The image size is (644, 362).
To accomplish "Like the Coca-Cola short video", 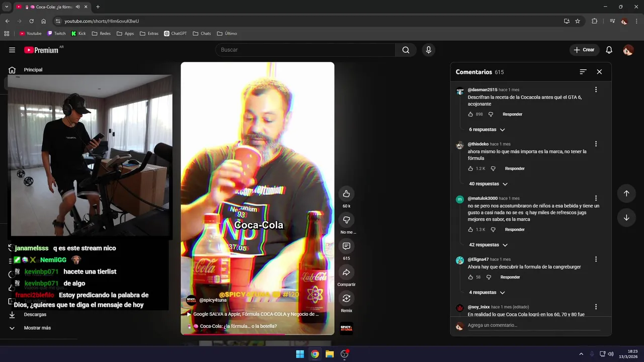I will point(346,194).
